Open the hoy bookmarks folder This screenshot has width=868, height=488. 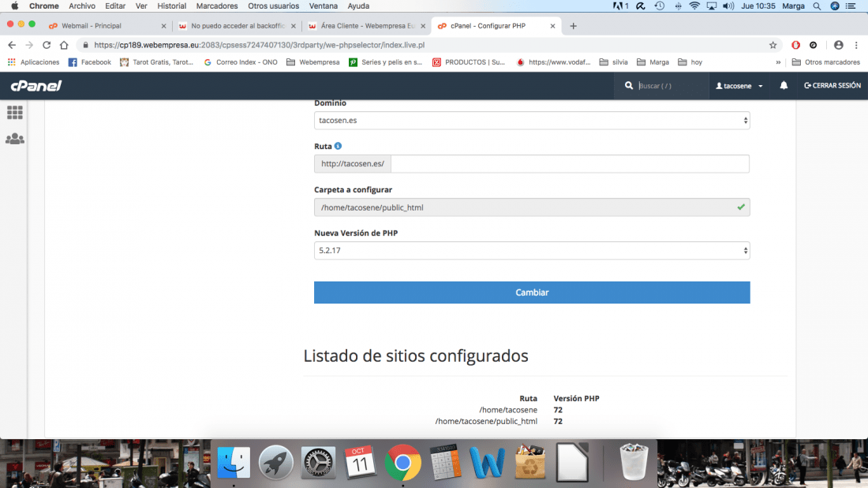click(x=690, y=62)
